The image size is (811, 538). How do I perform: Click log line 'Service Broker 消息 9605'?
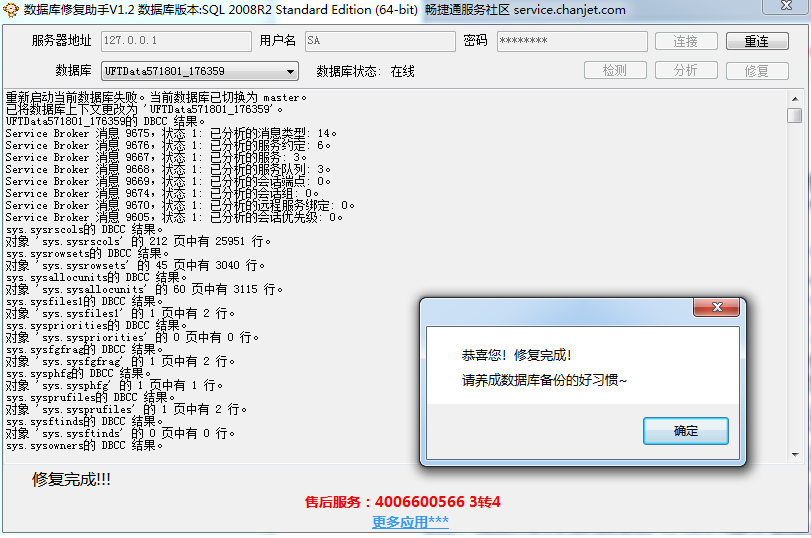coord(174,217)
